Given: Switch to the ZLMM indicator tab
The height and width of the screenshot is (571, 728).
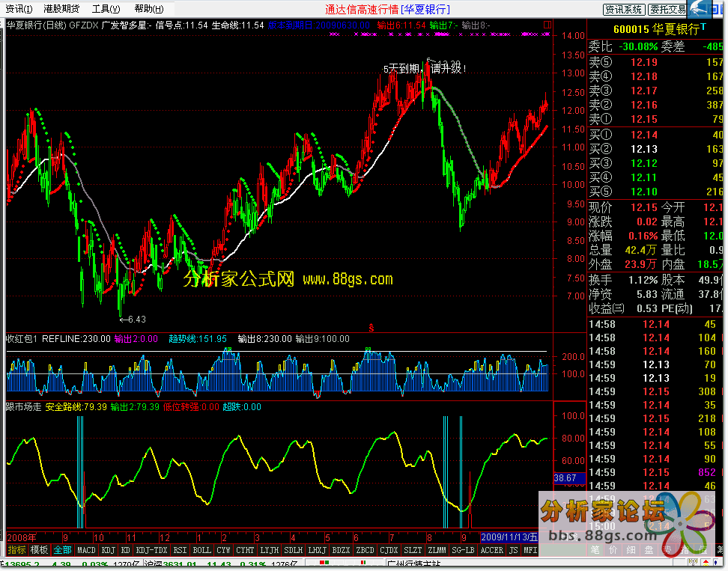Looking at the screenshot, I should (437, 552).
